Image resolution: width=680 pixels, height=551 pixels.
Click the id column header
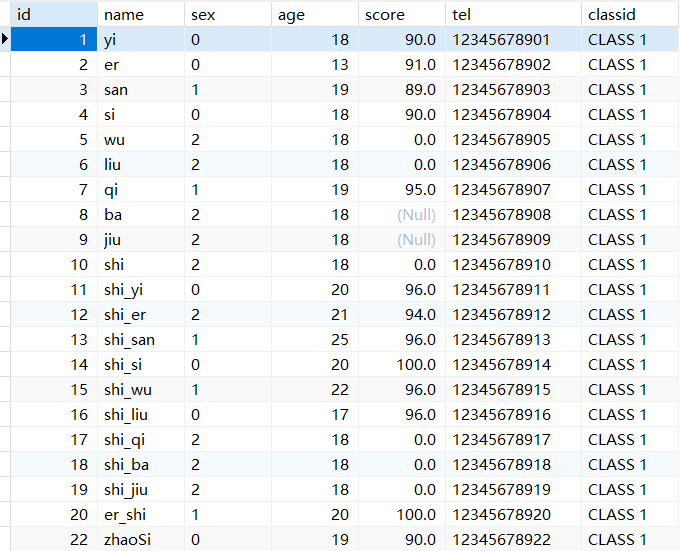point(54,14)
